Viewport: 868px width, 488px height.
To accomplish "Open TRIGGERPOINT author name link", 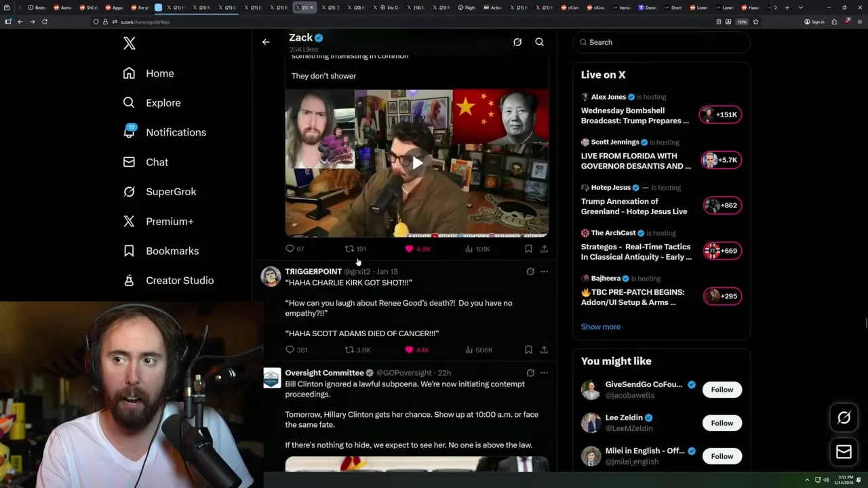I will click(313, 272).
